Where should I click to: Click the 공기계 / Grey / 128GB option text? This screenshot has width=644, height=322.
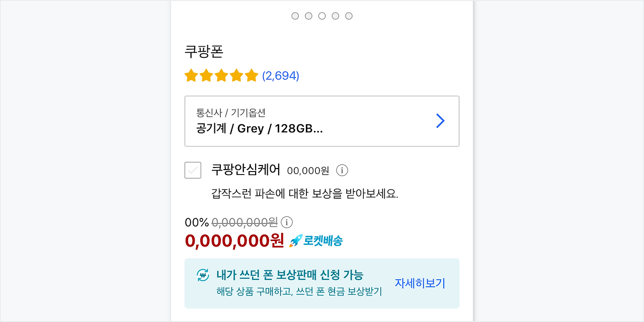pyautogui.click(x=259, y=129)
